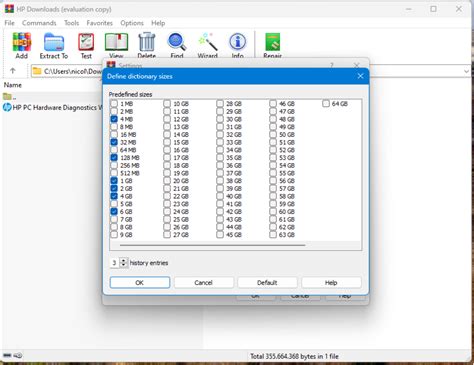The height and width of the screenshot is (365, 474).
Task: Click the Wizard wand icon
Action: 207,42
